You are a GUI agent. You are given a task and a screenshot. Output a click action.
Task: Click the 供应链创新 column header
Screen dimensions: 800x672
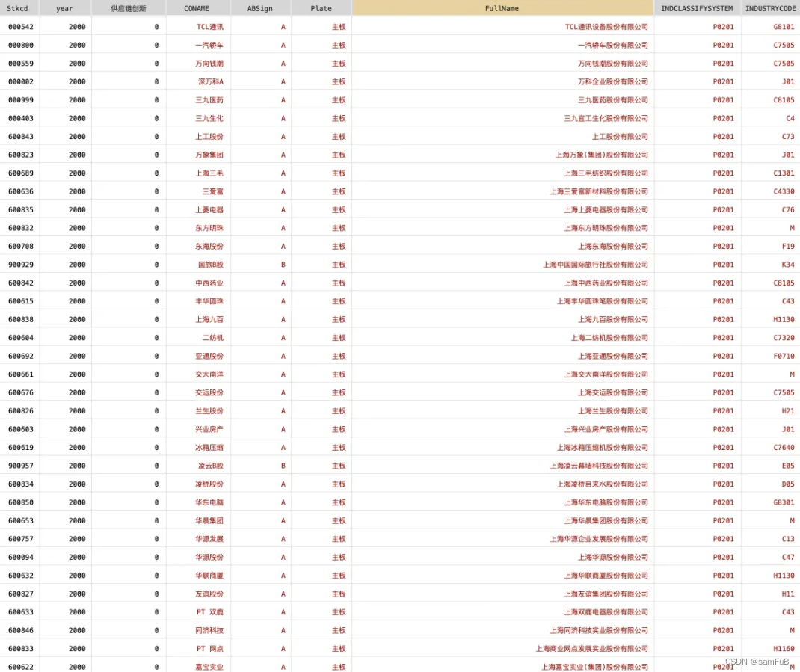coord(129,8)
